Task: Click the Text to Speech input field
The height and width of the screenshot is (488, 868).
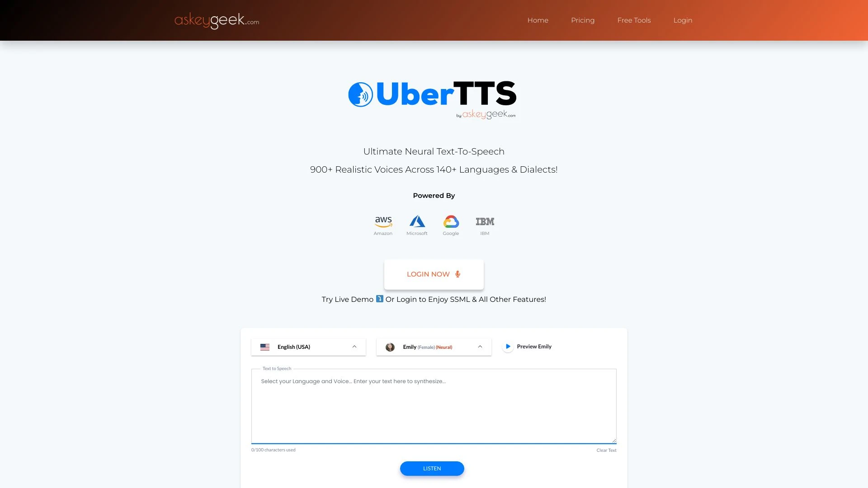Action: (x=434, y=406)
